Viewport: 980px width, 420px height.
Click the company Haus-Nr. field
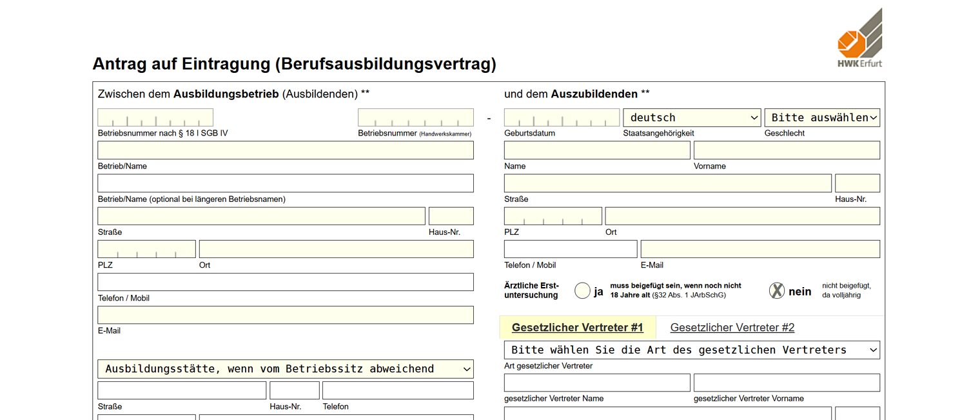(x=451, y=216)
